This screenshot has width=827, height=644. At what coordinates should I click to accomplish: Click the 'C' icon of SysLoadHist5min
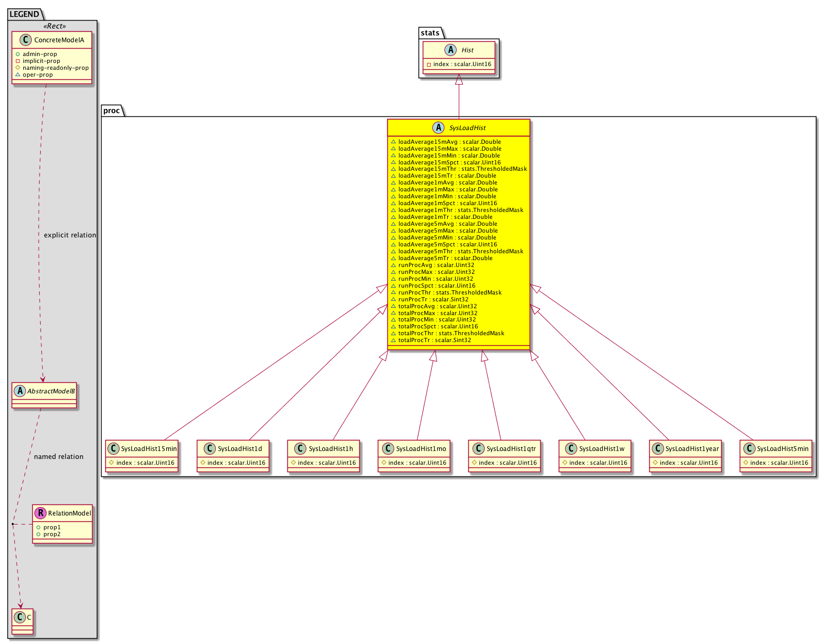pos(749,449)
